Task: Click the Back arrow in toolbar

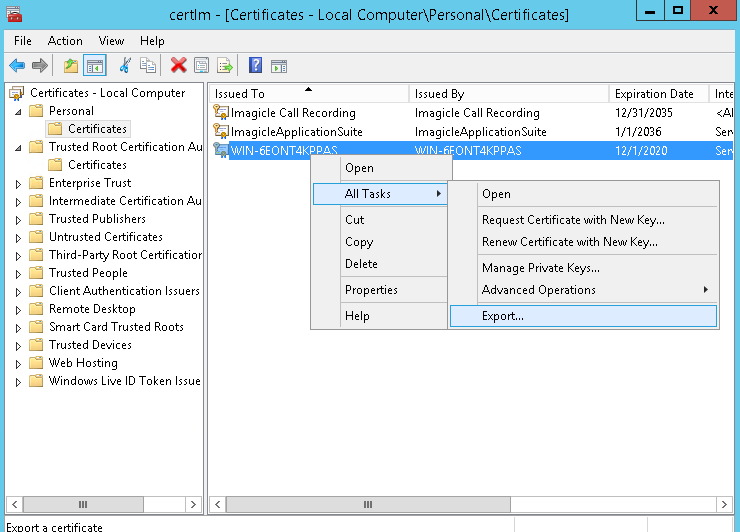Action: (17, 66)
